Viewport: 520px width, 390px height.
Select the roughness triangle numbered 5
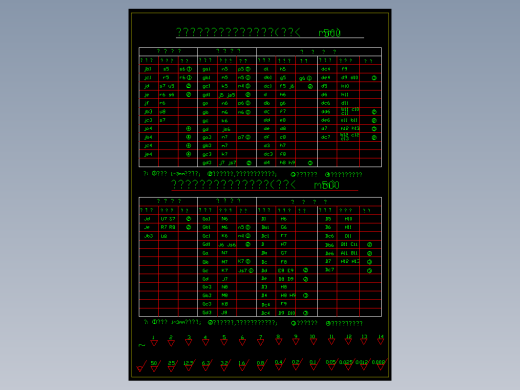pyautogui.click(x=224, y=341)
